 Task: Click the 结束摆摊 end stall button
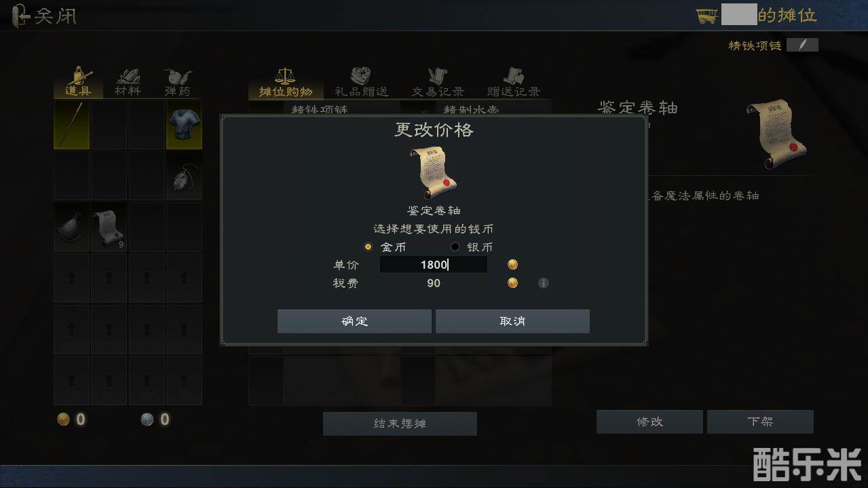tap(400, 424)
